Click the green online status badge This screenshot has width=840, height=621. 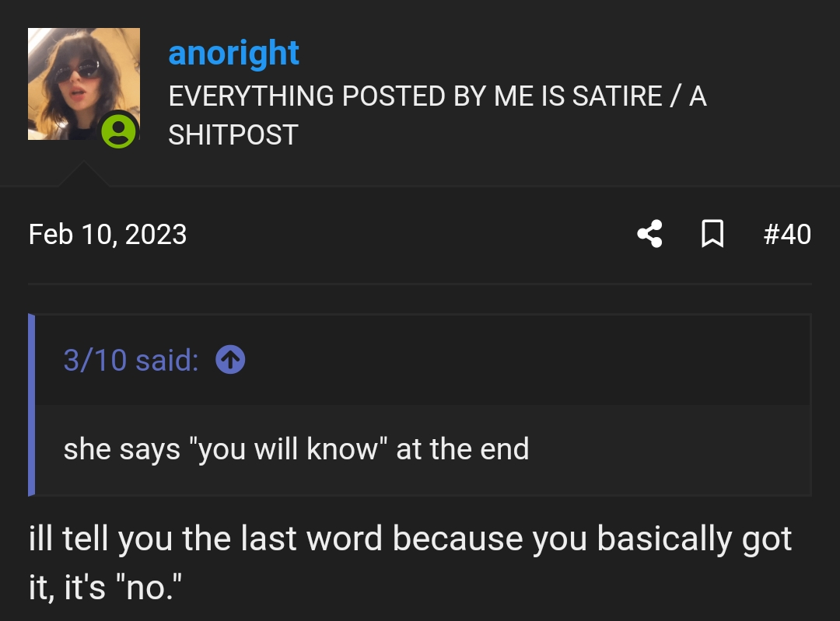pyautogui.click(x=118, y=131)
